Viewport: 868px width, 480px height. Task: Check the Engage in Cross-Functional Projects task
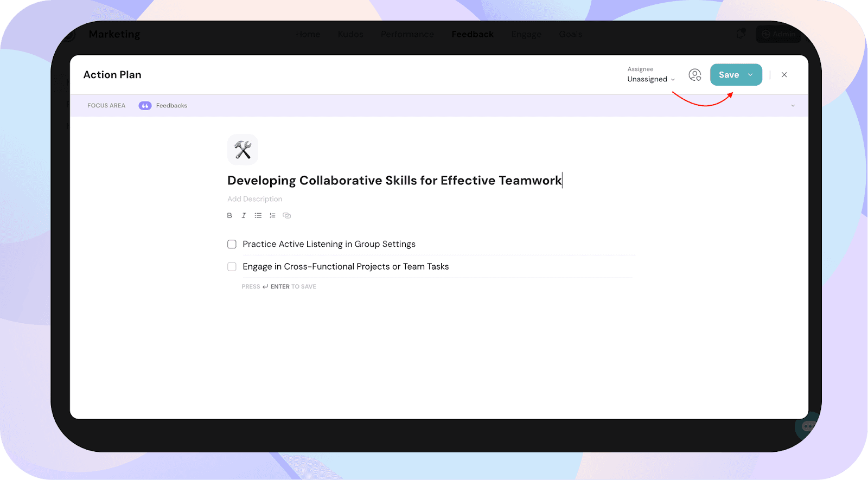(232, 267)
